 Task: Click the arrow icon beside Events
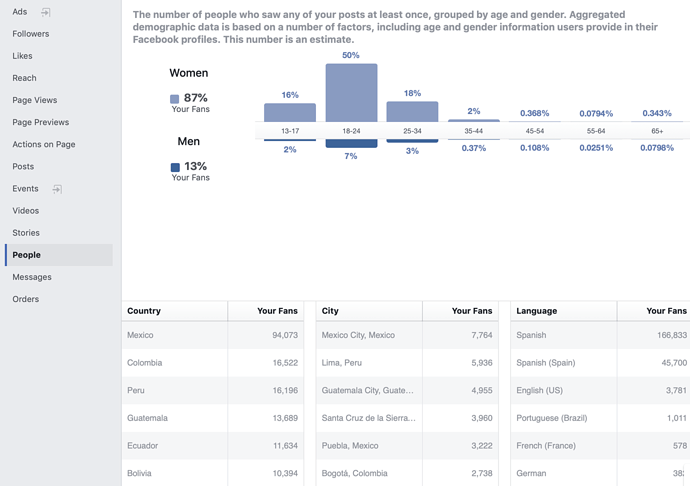click(57, 189)
